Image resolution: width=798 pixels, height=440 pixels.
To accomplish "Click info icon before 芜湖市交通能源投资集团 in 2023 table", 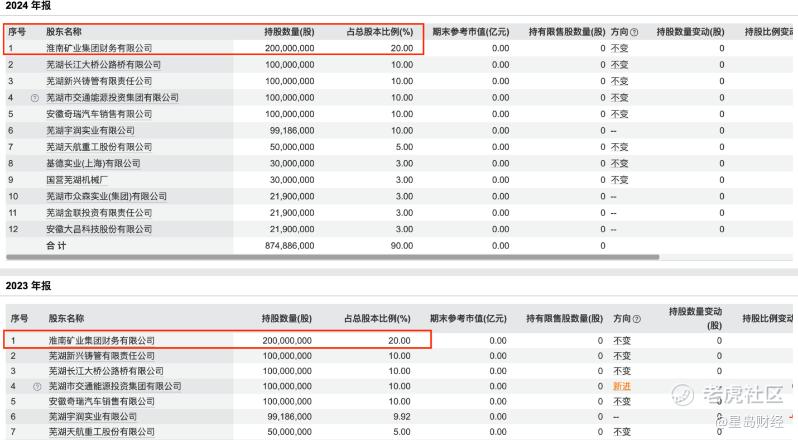I will 37,387.
